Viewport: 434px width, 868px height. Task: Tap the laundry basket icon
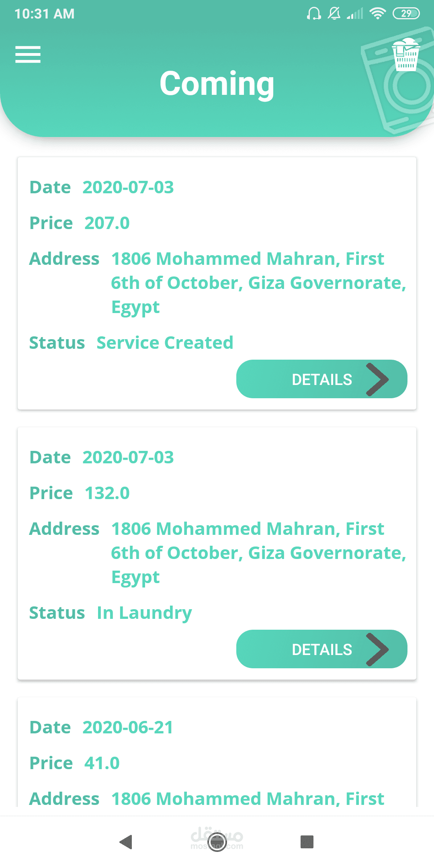coord(406,55)
